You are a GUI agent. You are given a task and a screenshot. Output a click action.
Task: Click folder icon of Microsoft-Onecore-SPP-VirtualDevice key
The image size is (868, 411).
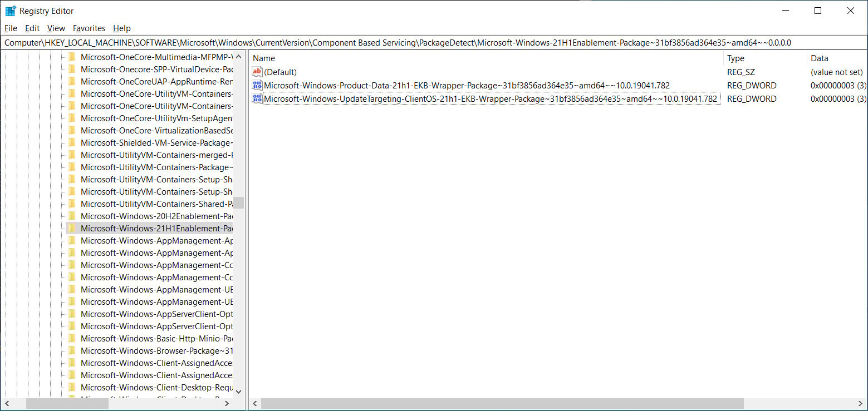point(72,69)
